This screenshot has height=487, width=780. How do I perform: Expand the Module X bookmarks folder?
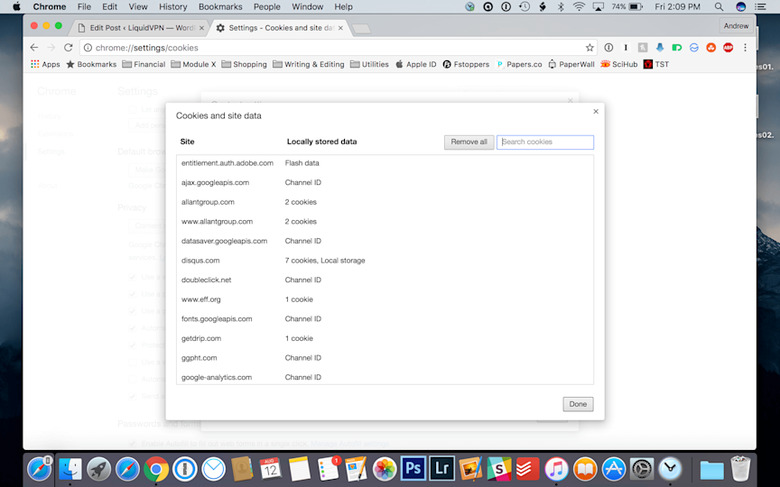point(194,64)
